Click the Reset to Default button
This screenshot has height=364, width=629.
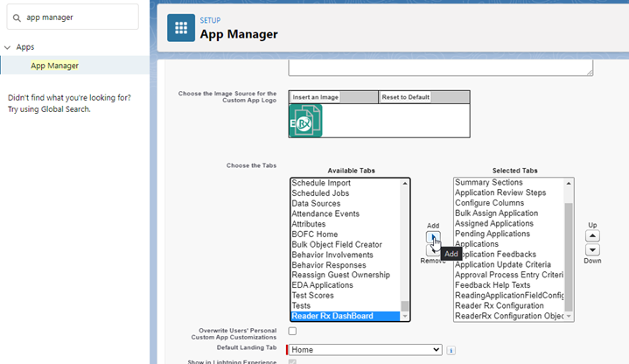pyautogui.click(x=405, y=97)
